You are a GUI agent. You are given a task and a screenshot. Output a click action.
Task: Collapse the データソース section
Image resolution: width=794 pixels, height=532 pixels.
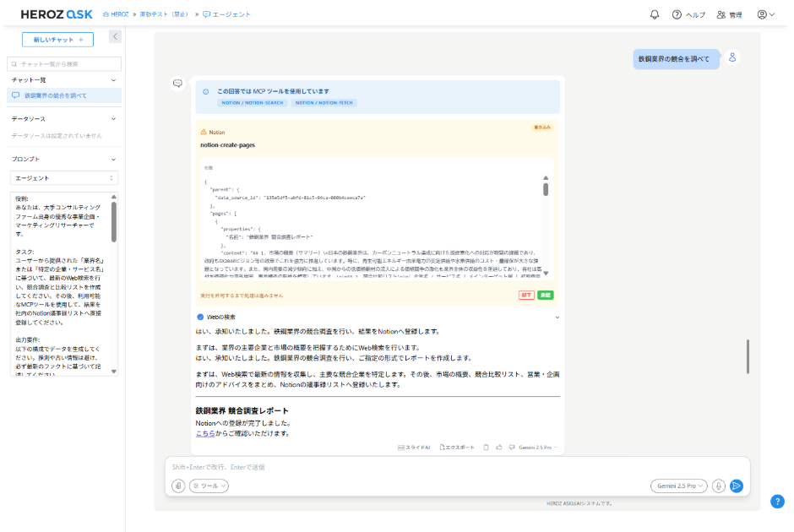113,119
